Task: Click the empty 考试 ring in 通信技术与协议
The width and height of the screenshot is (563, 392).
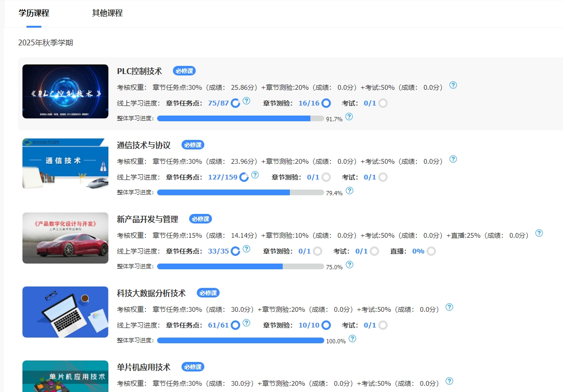Action: (x=383, y=177)
